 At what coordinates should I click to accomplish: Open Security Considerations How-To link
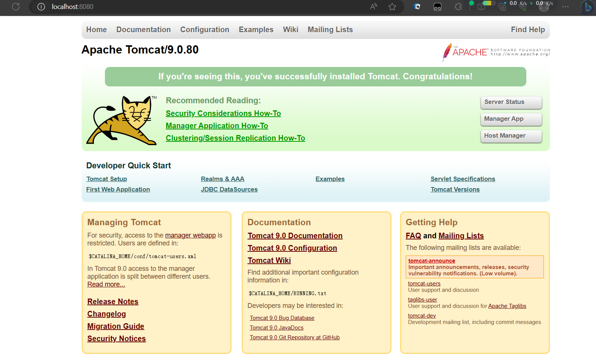coord(223,113)
